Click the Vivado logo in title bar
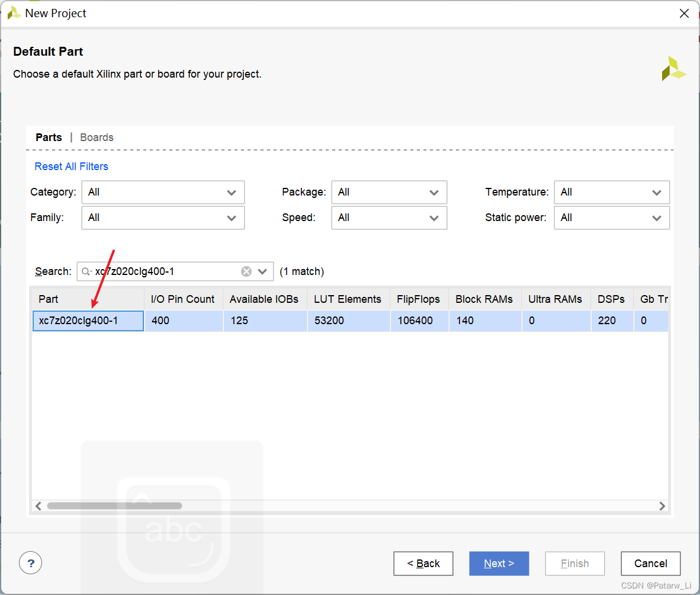This screenshot has width=700, height=595. coord(14,13)
